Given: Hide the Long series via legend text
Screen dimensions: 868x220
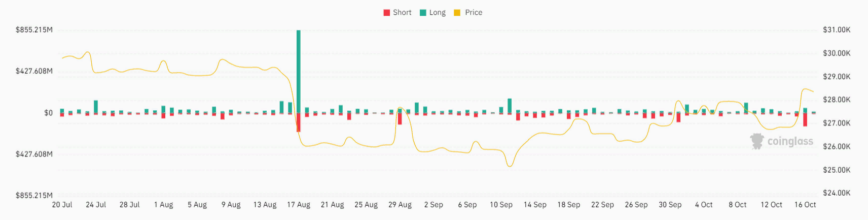Looking at the screenshot, I should [437, 13].
